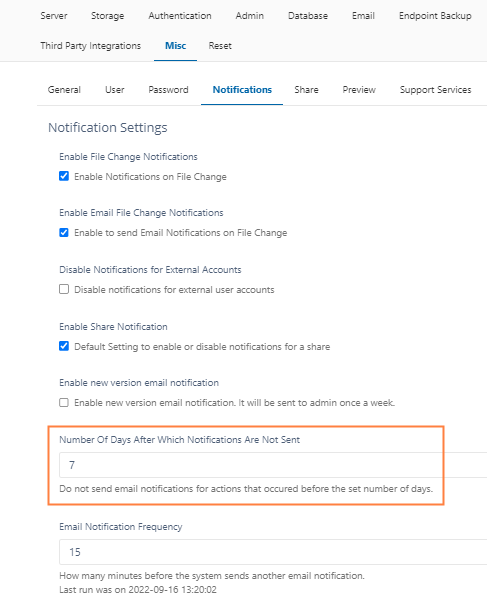This screenshot has height=600, width=487.
Task: Toggle default share notifications checkbox
Action: 64,346
